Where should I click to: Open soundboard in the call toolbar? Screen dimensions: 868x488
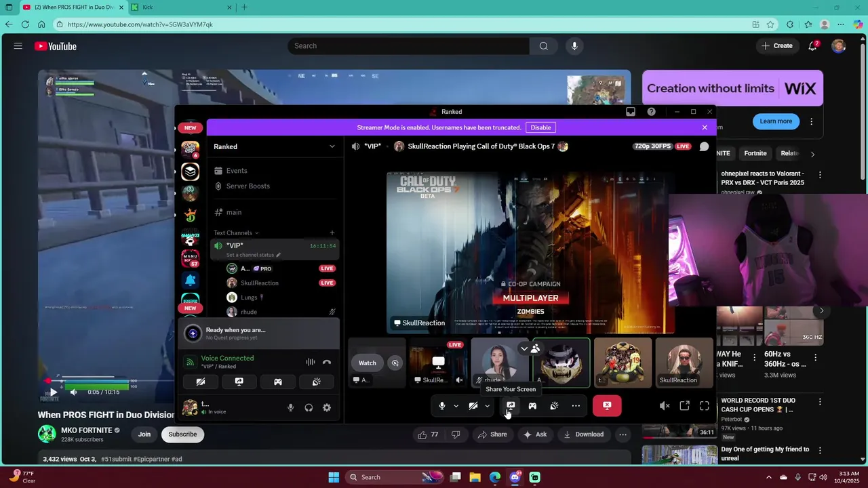[554, 406]
